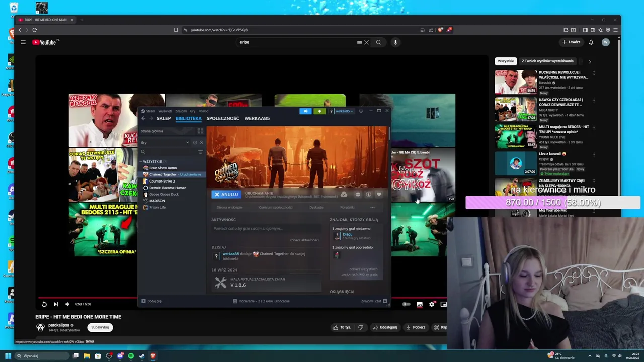This screenshot has width=644, height=362.
Task: Open Centrum społeczności game link
Action: (276, 207)
